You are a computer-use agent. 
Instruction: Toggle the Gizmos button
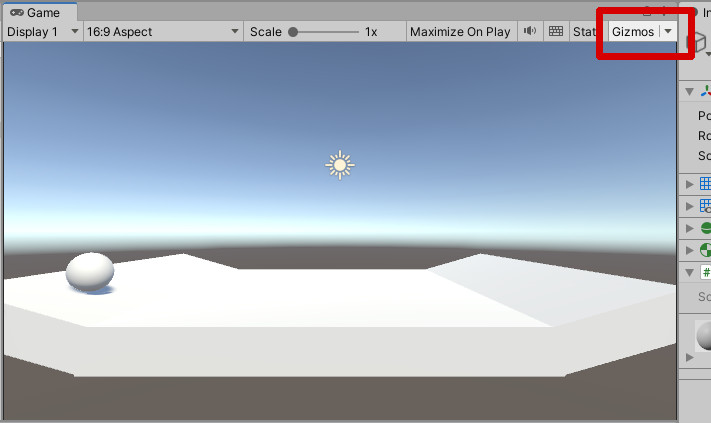coord(633,32)
